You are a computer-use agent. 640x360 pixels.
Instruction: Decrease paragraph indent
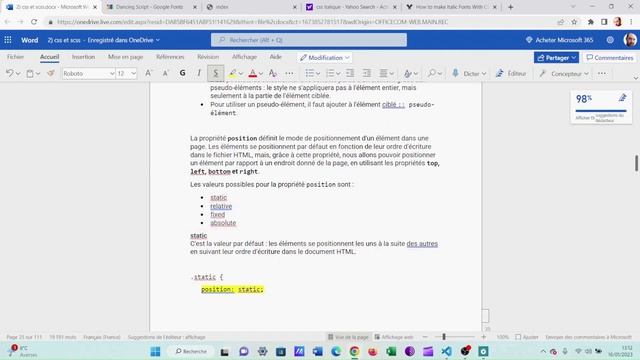(x=350, y=73)
